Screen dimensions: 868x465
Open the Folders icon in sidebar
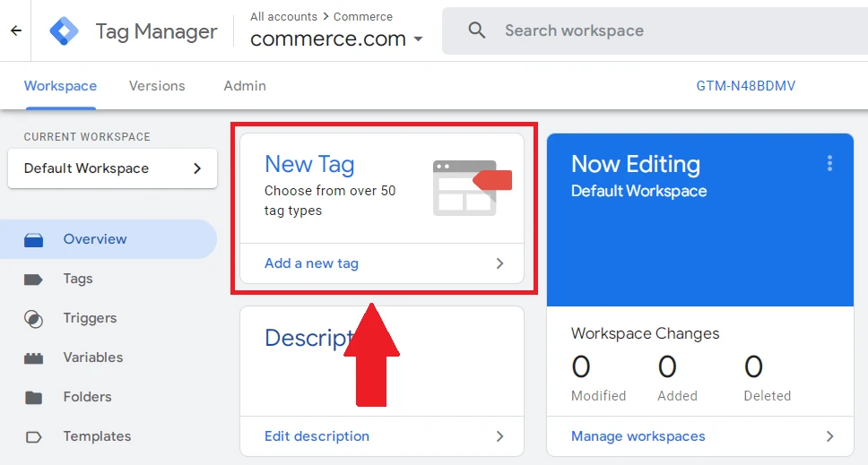[33, 397]
